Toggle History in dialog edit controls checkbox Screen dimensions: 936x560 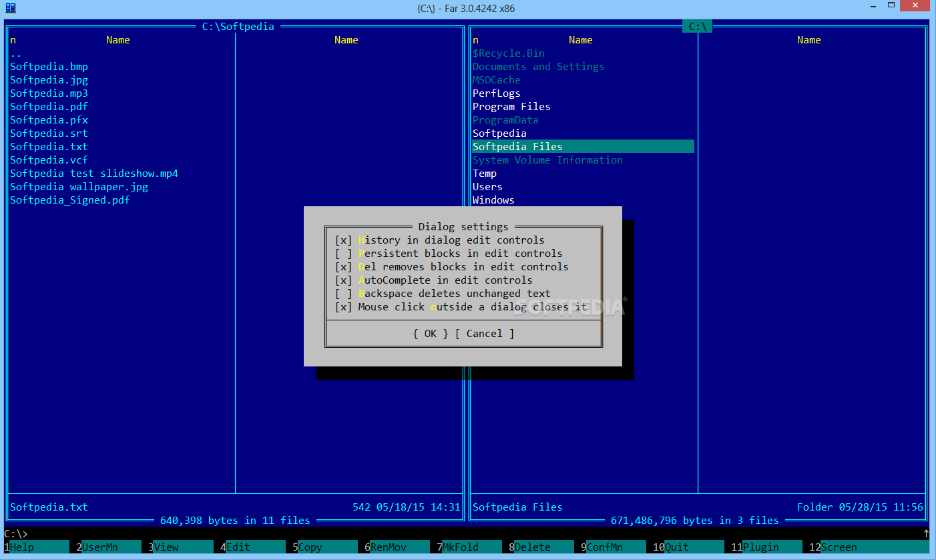[x=439, y=240]
